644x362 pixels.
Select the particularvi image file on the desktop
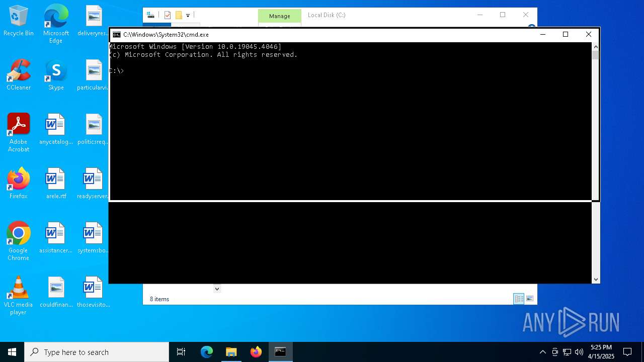(93, 75)
